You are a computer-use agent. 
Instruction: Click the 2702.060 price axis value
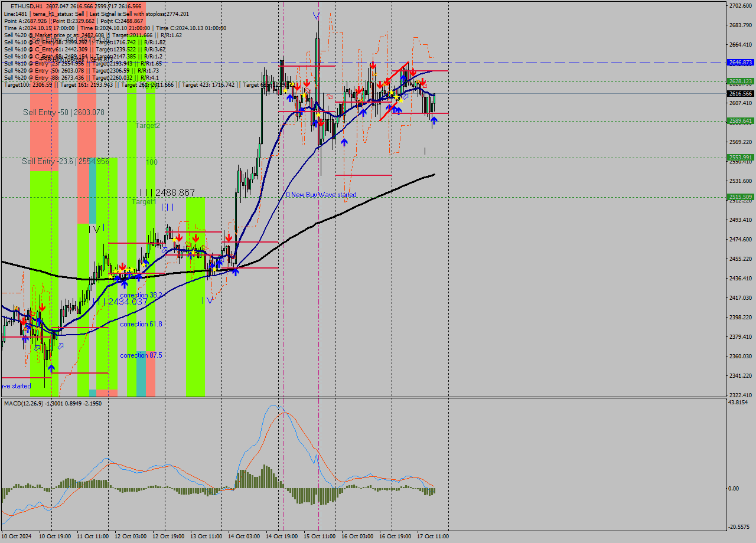click(x=741, y=6)
